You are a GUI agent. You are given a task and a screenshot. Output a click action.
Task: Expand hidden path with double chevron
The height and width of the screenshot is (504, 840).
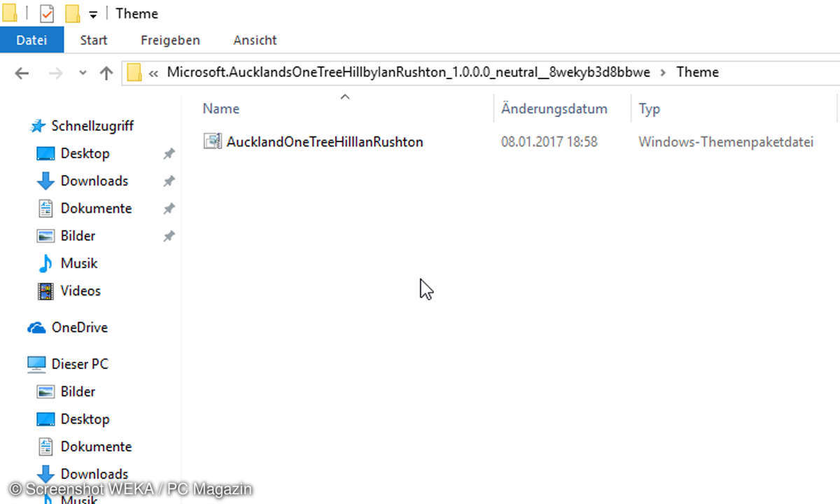pyautogui.click(x=153, y=73)
